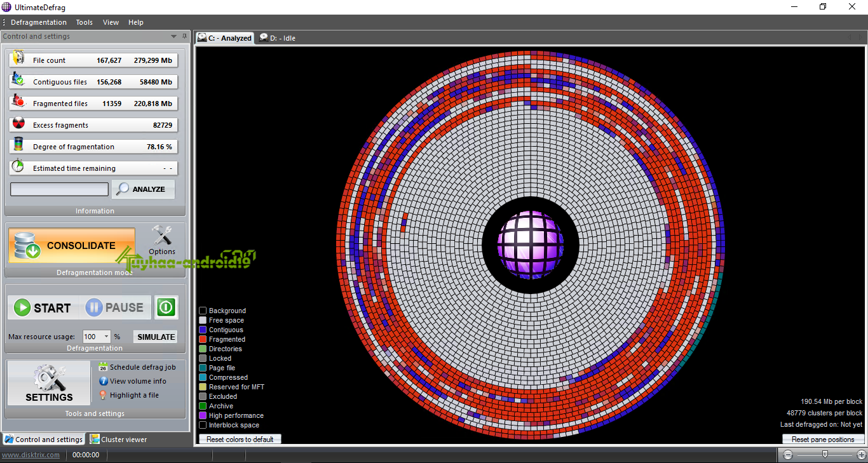Click the zoom slider thumb

[825, 455]
